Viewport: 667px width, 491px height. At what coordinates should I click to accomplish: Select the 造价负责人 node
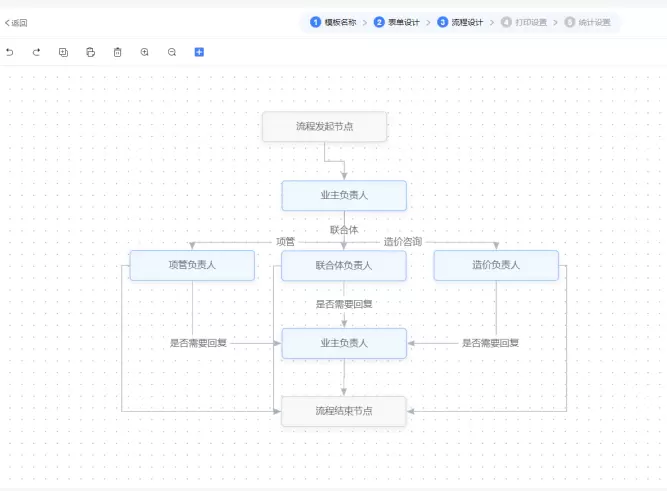[x=496, y=265]
